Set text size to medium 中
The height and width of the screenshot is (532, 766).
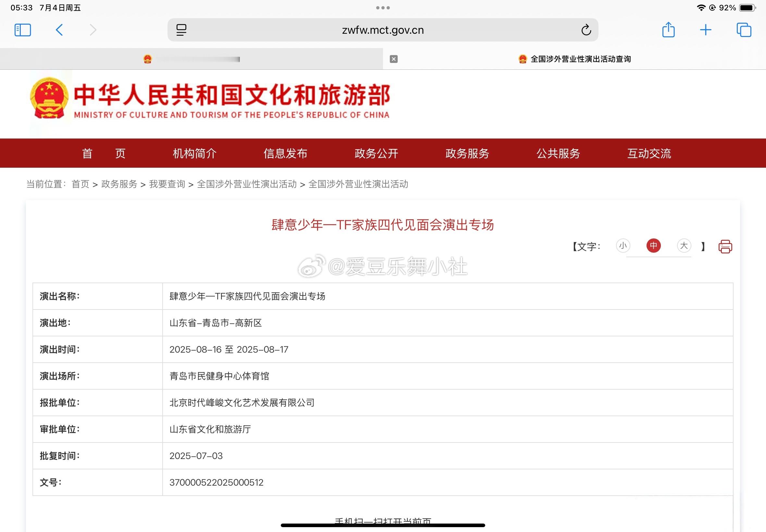tap(653, 246)
